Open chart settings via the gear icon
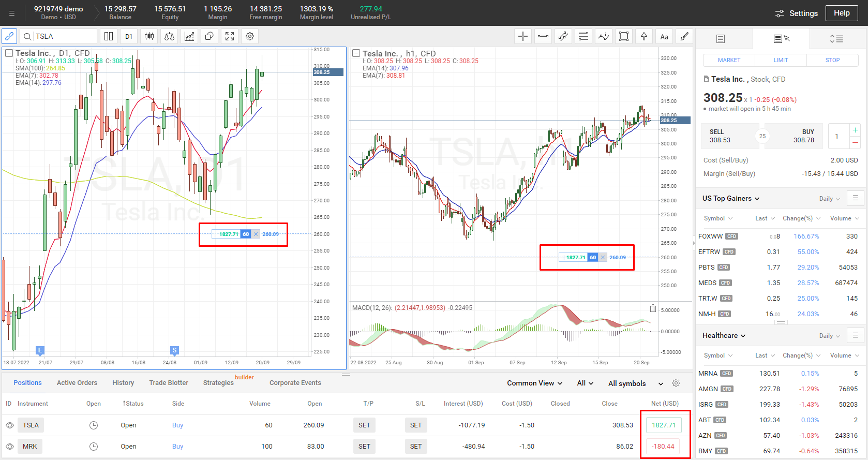The width and height of the screenshot is (868, 460). (x=250, y=36)
